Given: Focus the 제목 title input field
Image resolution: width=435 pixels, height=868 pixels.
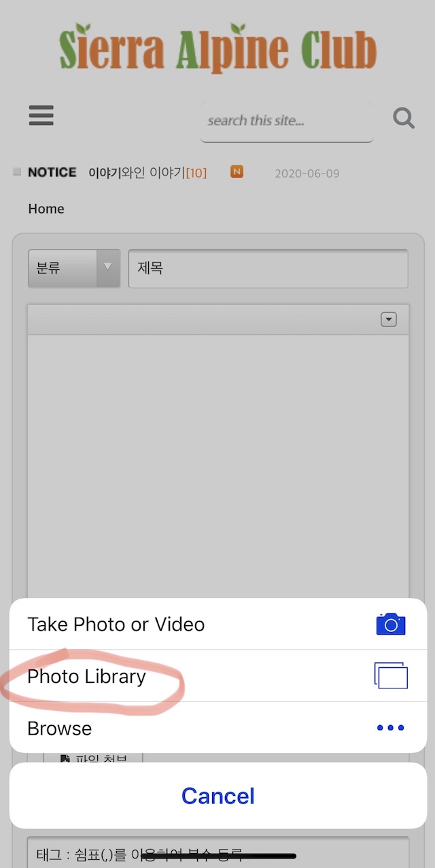Looking at the screenshot, I should click(268, 268).
